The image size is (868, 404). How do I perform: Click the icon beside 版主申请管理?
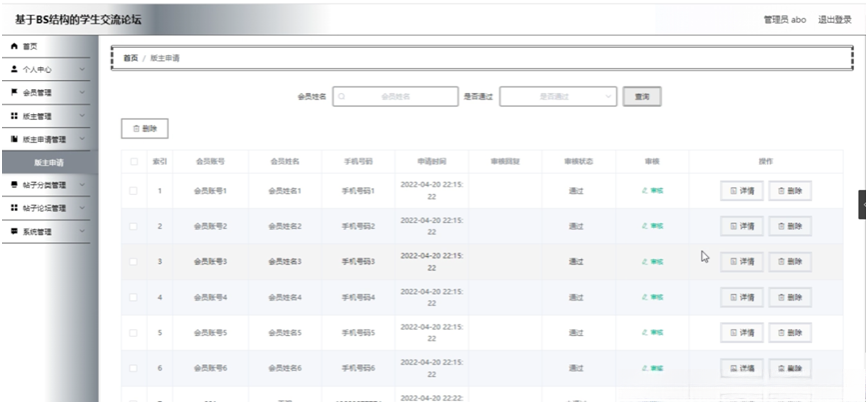(x=14, y=139)
